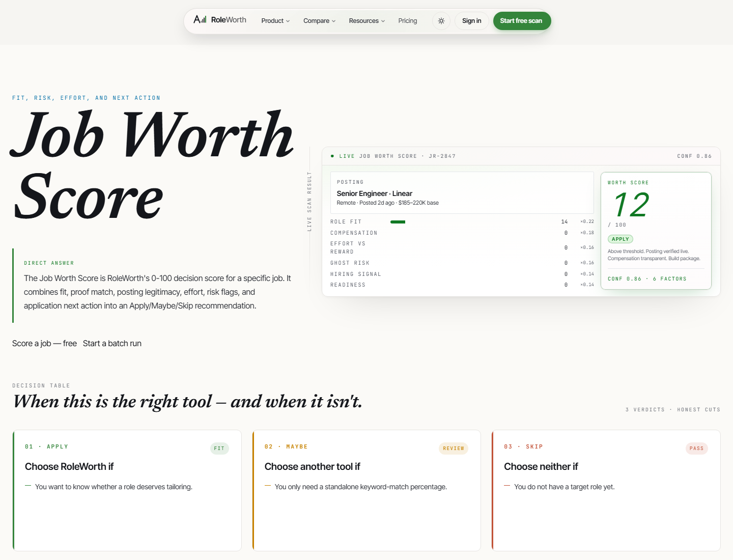Click the READINESS factor label
This screenshot has width=733, height=560.
click(x=348, y=285)
